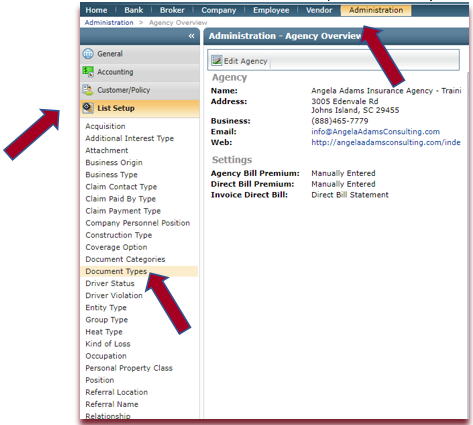Select the Kind of Loss entry
Image resolution: width=473 pixels, height=425 pixels.
point(108,344)
